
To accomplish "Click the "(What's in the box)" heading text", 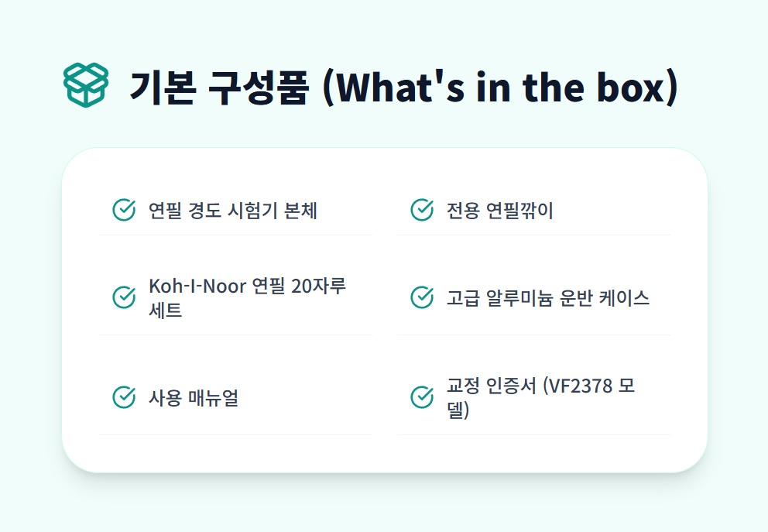I will pos(499,88).
